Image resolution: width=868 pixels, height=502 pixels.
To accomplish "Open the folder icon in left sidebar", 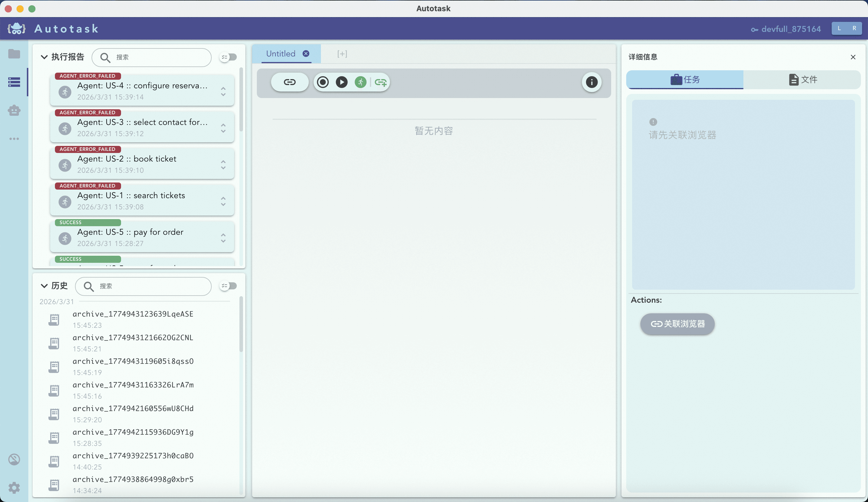I will (14, 54).
